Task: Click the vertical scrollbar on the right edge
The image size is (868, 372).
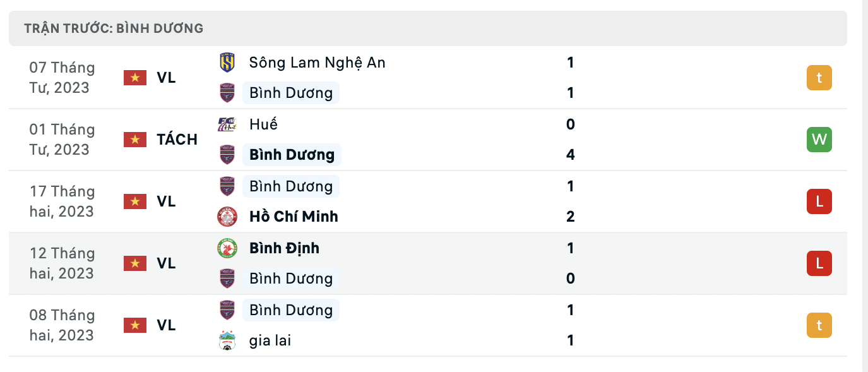Action: (x=865, y=186)
